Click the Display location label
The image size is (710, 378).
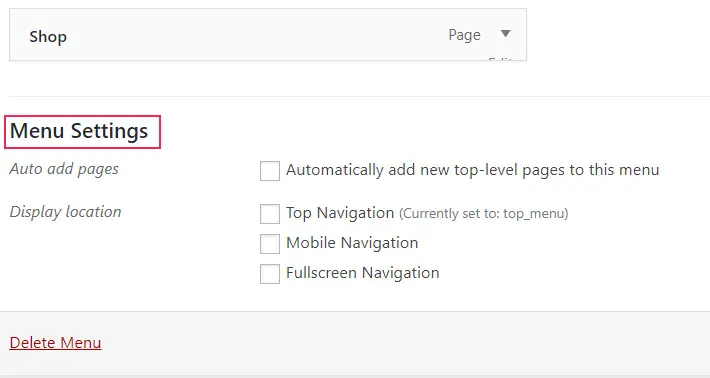(x=65, y=212)
